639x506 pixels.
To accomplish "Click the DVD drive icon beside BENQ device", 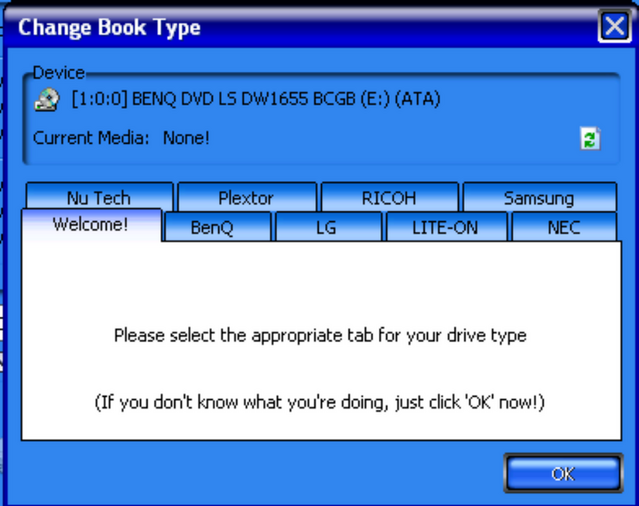I will (x=47, y=99).
